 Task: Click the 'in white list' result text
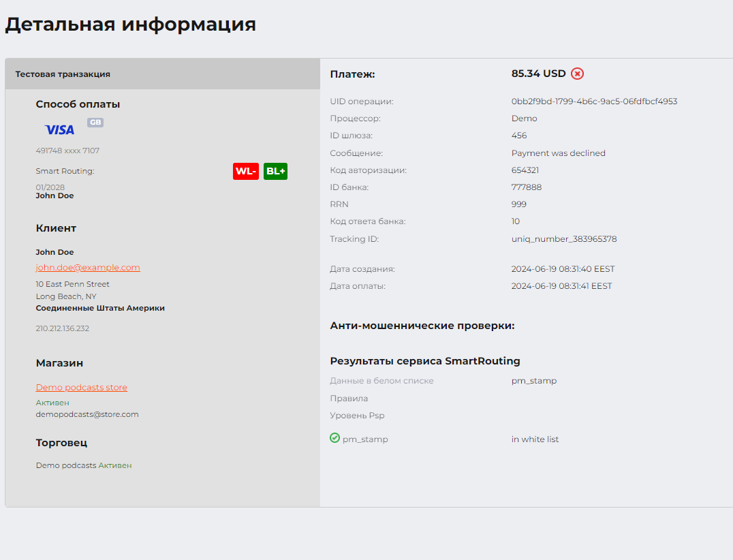pos(535,439)
